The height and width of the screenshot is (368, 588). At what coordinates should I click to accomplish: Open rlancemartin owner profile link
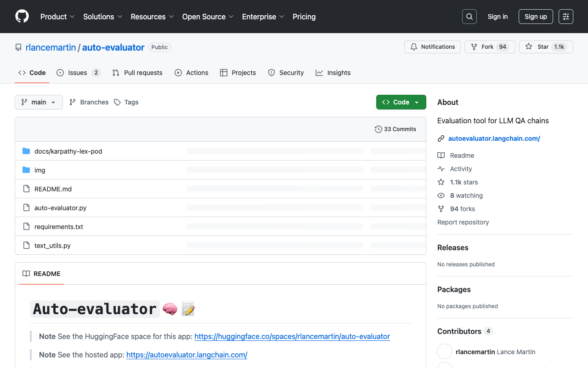coord(51,47)
